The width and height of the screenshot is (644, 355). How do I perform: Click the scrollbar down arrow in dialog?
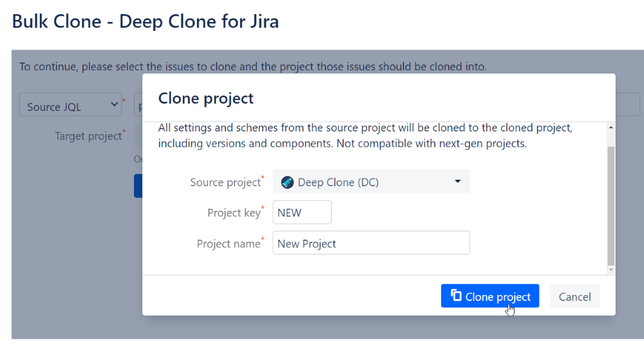coord(611,268)
